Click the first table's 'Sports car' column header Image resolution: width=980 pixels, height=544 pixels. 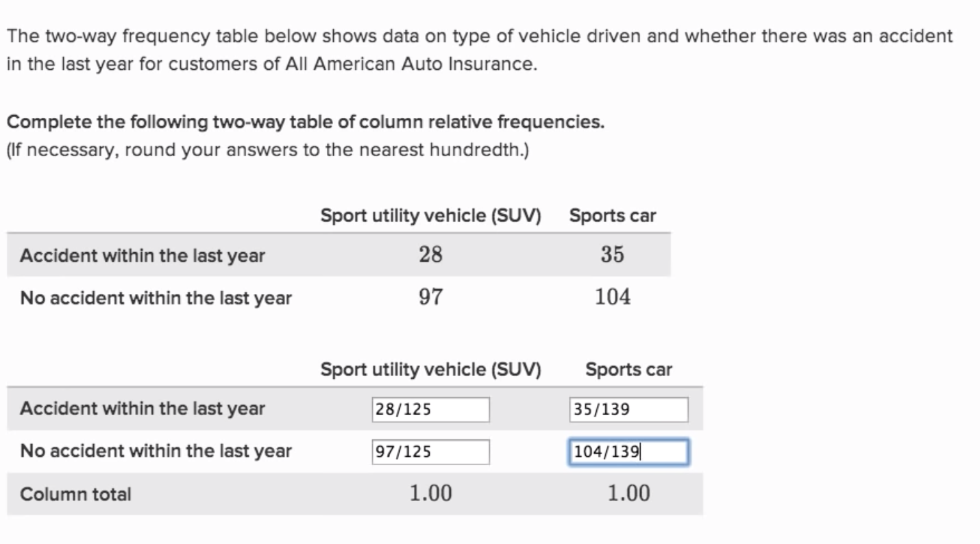pos(613,216)
